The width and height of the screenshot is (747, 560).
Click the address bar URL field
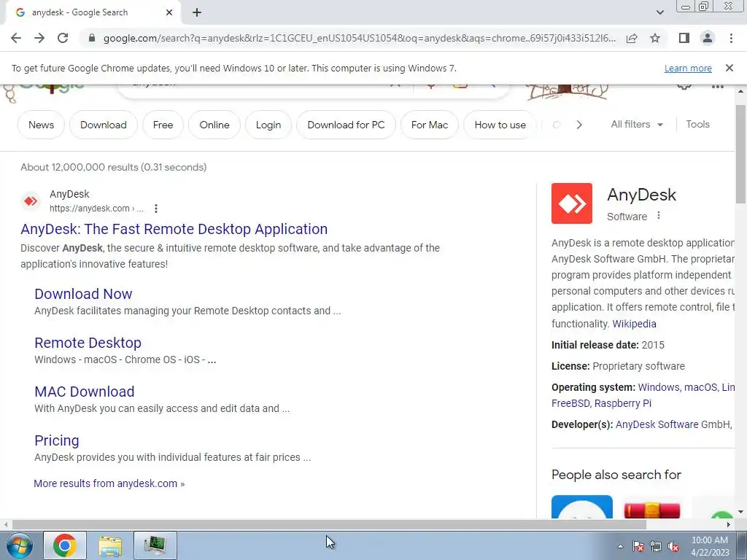pyautogui.click(x=359, y=38)
